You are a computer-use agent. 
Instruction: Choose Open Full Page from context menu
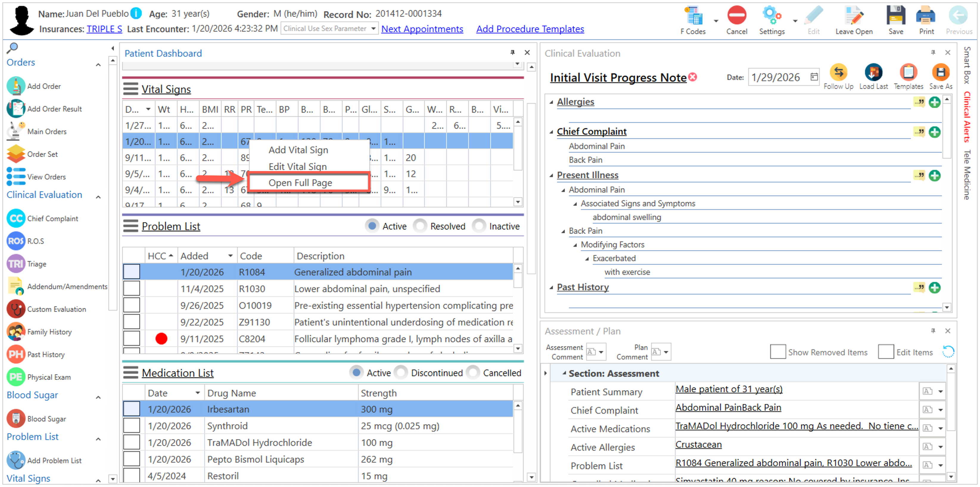pyautogui.click(x=300, y=183)
